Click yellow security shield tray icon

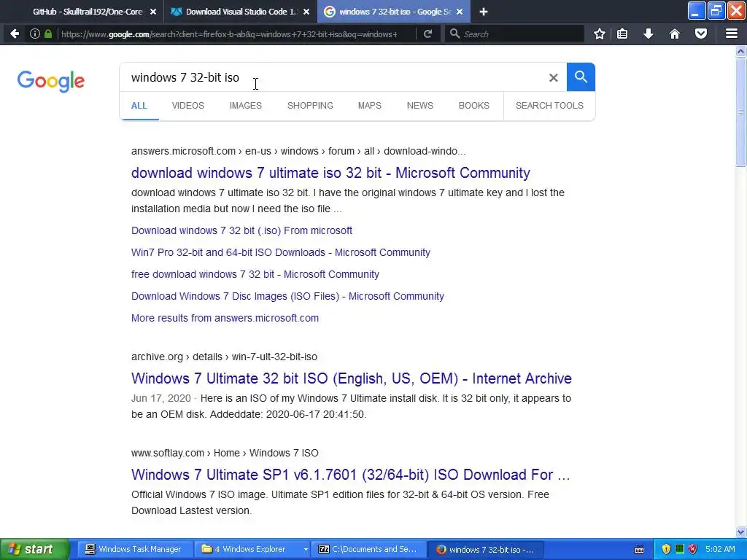coord(666,550)
